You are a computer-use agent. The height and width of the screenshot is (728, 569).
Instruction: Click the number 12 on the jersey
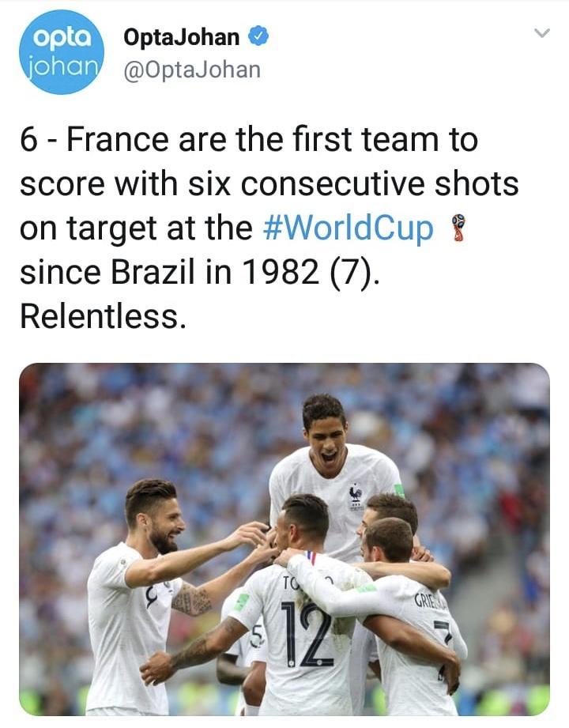coord(307,634)
